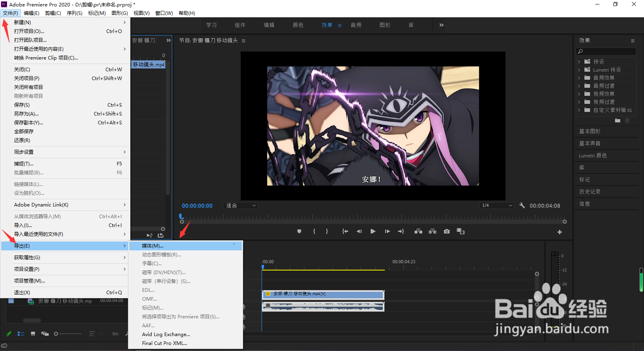The height and width of the screenshot is (351, 644).
Task: Open the 基本声音 panel
Action: (x=590, y=143)
